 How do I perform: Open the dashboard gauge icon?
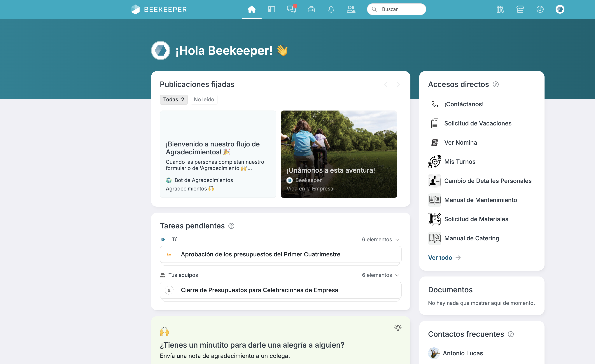[540, 9]
